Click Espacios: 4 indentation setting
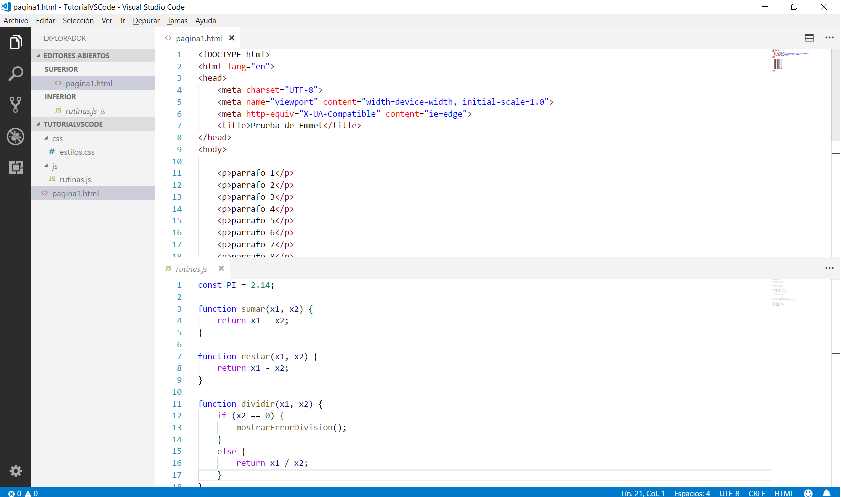This screenshot has width=841, height=497. click(x=692, y=493)
